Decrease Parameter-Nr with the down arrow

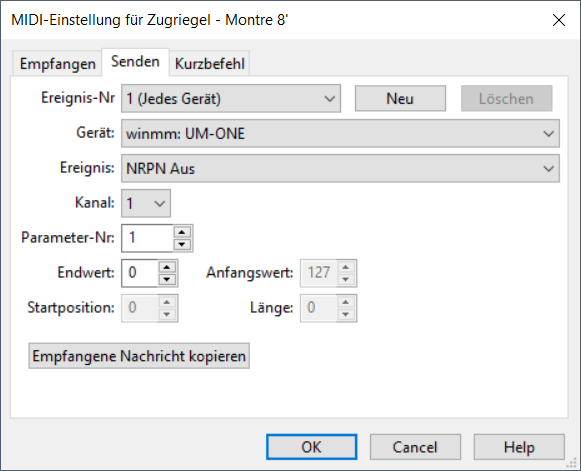click(182, 244)
